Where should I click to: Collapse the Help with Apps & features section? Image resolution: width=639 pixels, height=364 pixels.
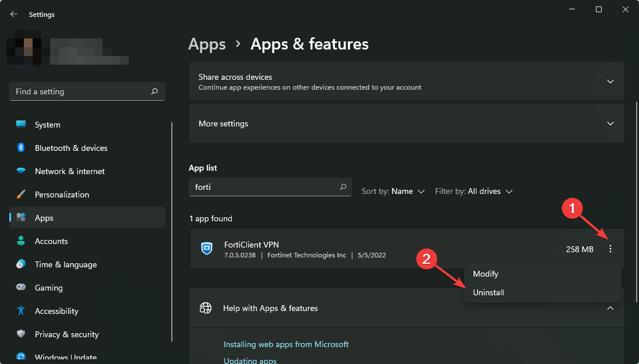[610, 308]
